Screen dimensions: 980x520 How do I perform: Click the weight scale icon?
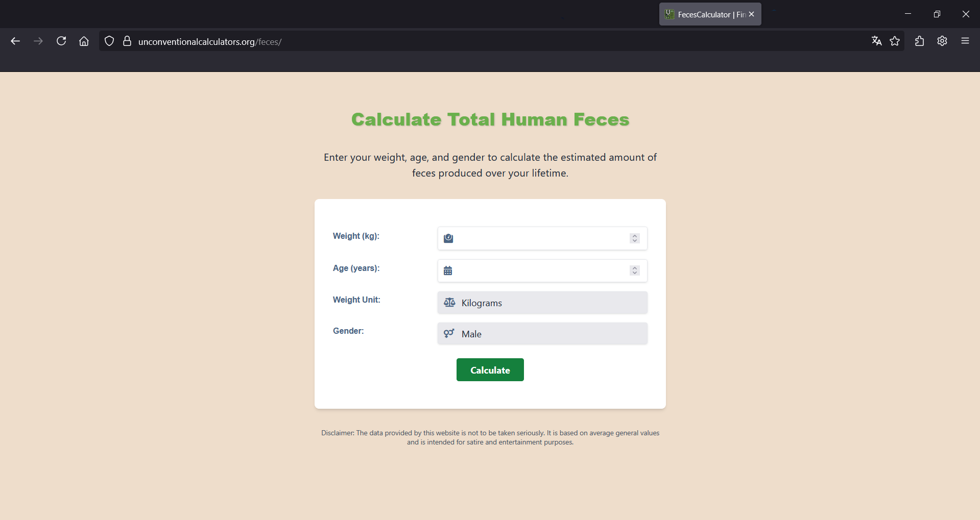coord(448,238)
